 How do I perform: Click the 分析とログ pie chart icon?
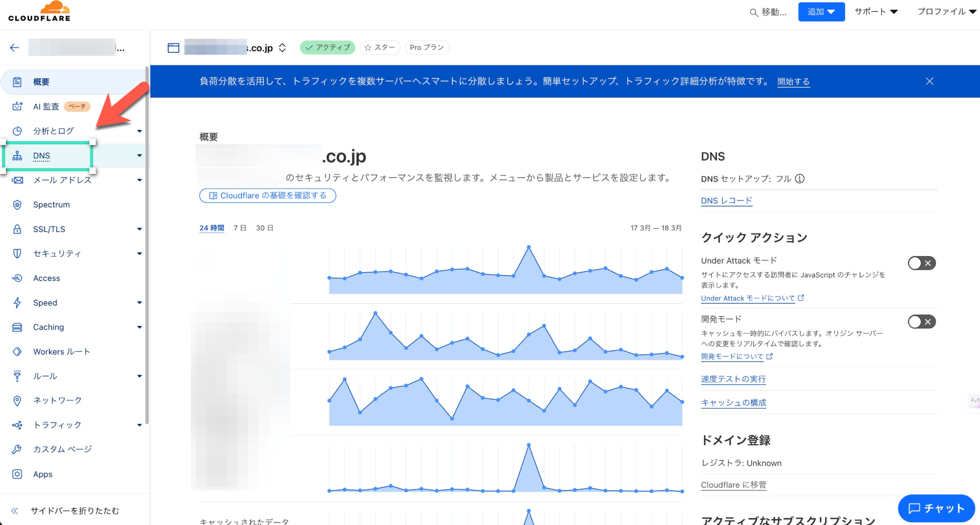[x=17, y=131]
